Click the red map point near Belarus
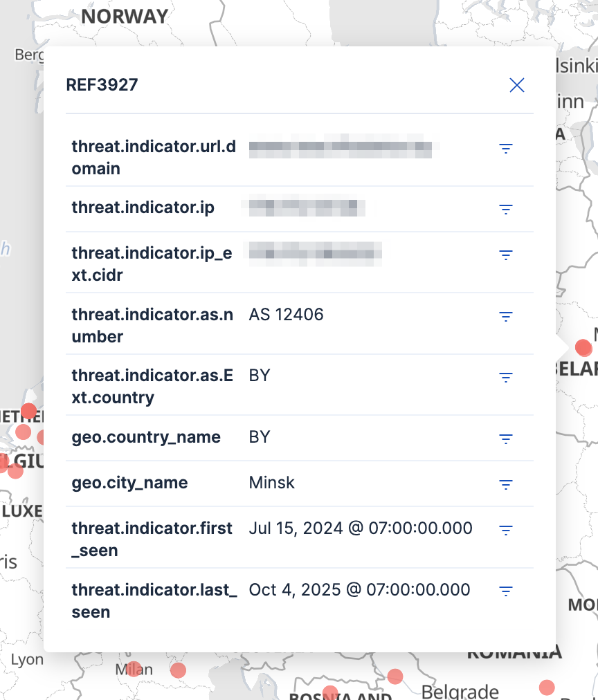This screenshot has height=700, width=598. click(583, 347)
